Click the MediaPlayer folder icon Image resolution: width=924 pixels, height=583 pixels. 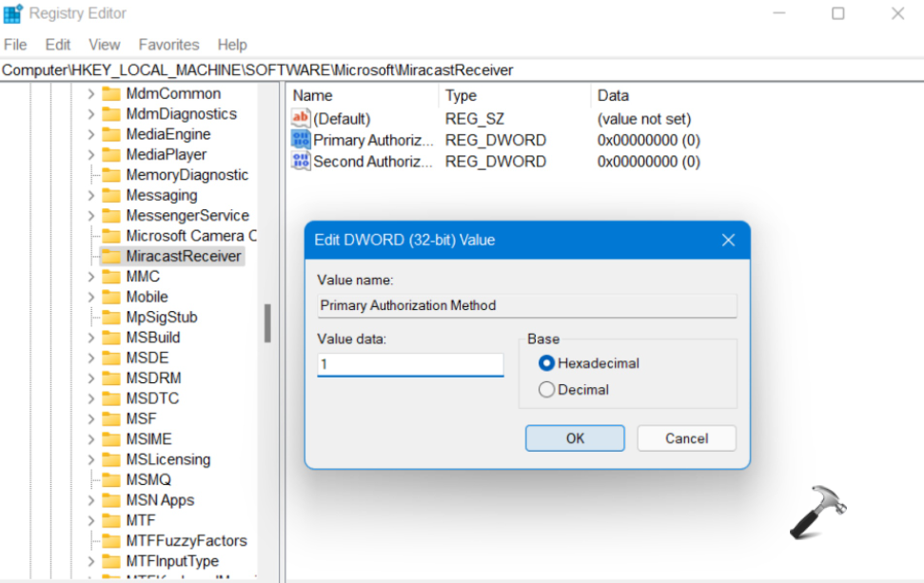point(110,155)
